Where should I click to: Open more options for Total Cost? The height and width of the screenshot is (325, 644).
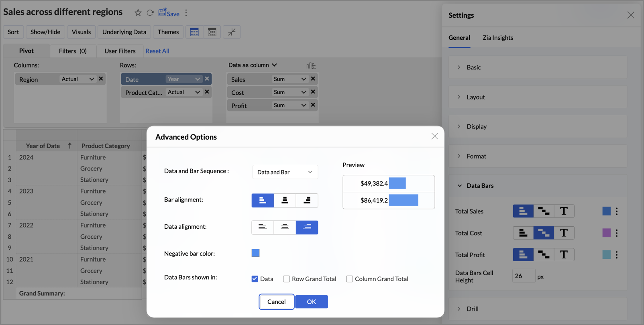[x=617, y=233]
